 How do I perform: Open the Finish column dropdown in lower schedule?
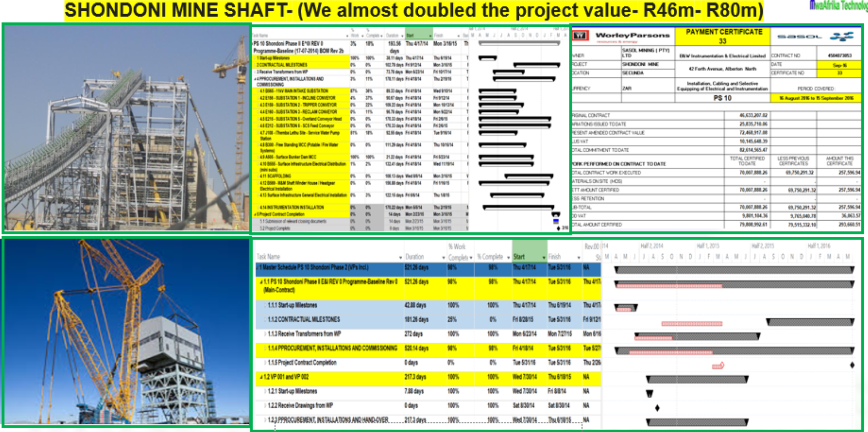(578, 257)
